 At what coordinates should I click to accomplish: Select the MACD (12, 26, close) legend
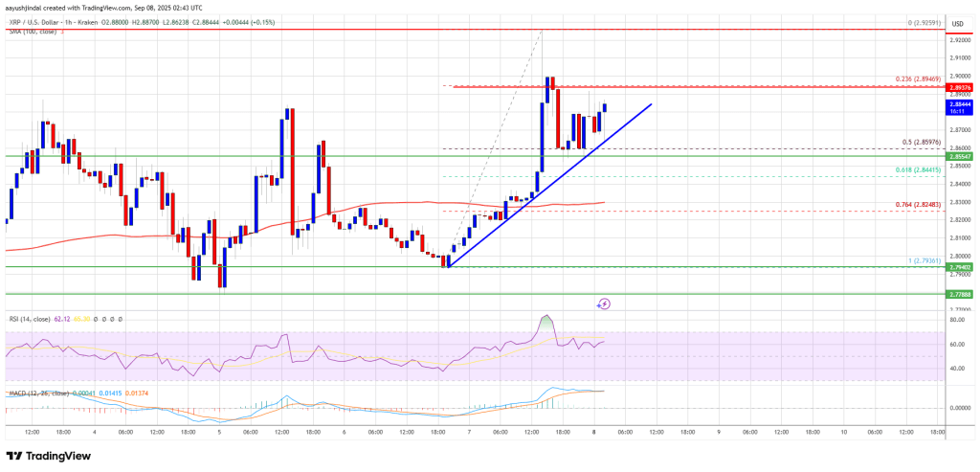(x=36, y=392)
